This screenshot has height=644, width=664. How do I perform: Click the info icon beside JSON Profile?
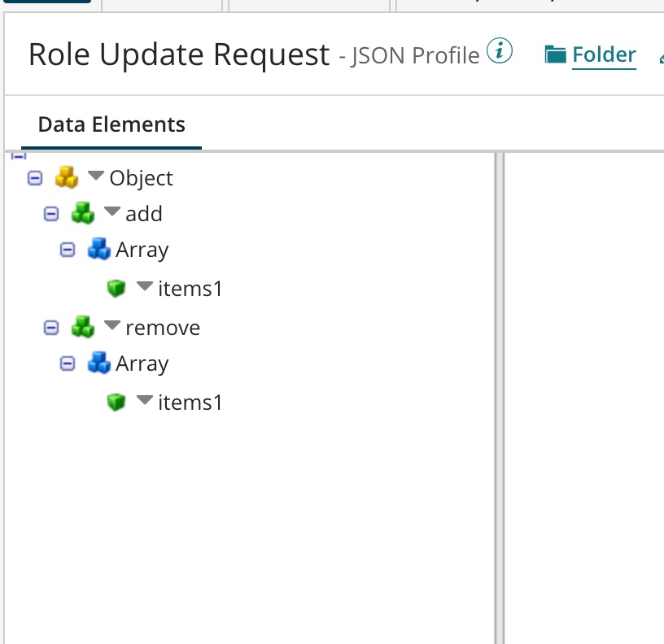click(500, 52)
